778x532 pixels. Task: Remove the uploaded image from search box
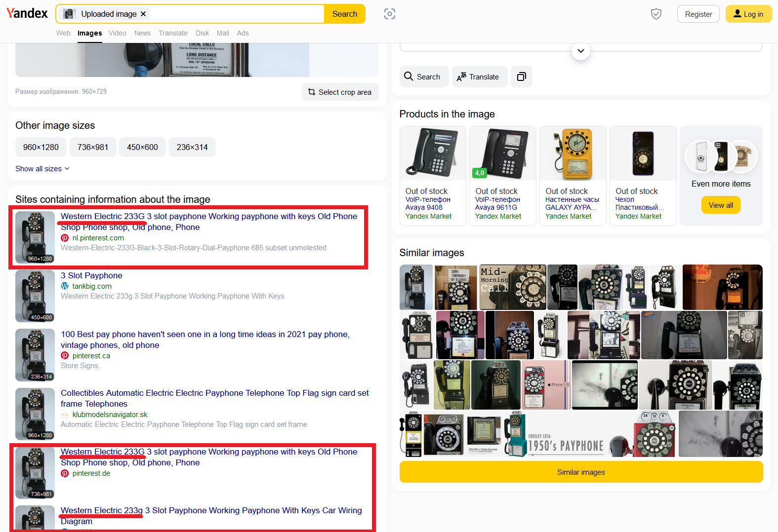click(x=143, y=14)
